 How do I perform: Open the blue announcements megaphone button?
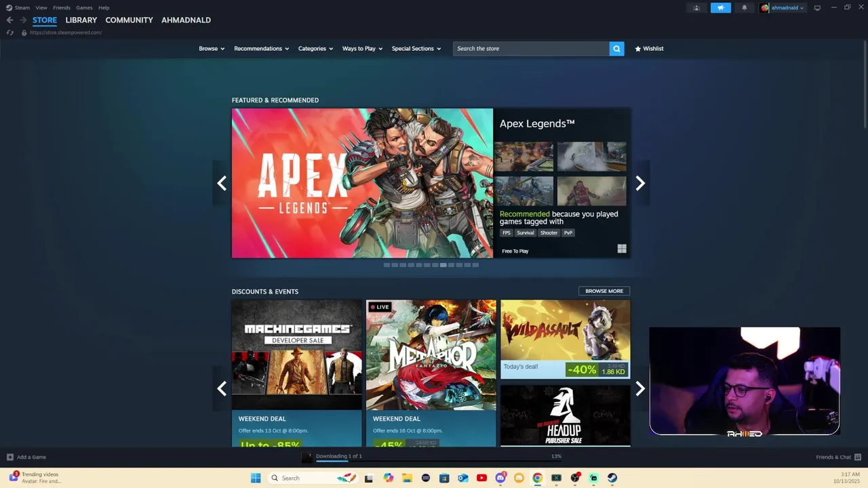[x=721, y=8]
